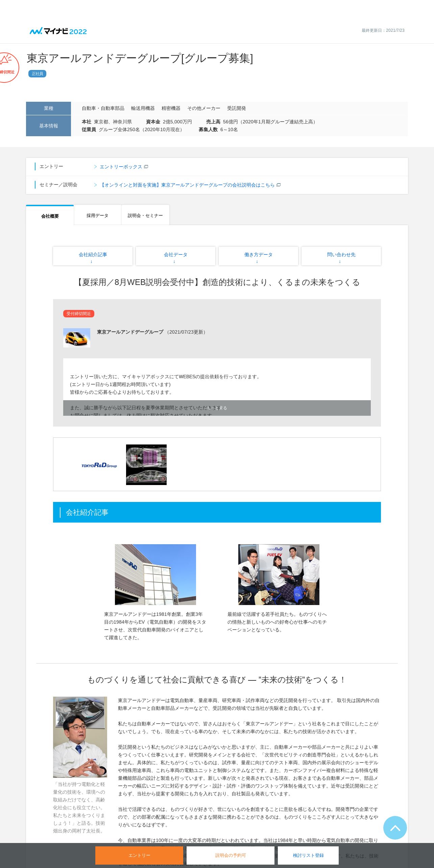Screen dimensions: 434x868
Task: Click the scroll-to-top round arrow button
Action: point(395,828)
